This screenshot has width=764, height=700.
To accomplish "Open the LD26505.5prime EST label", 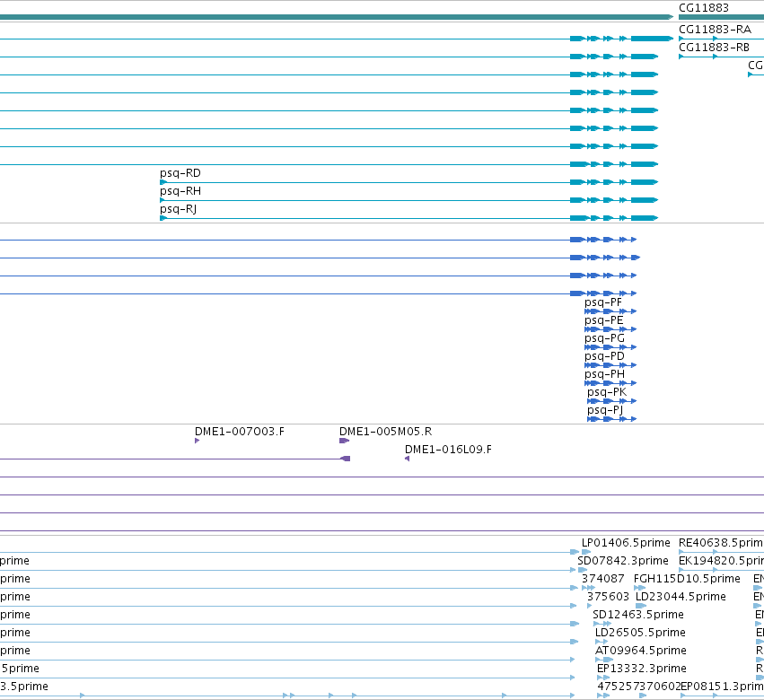I will click(640, 633).
